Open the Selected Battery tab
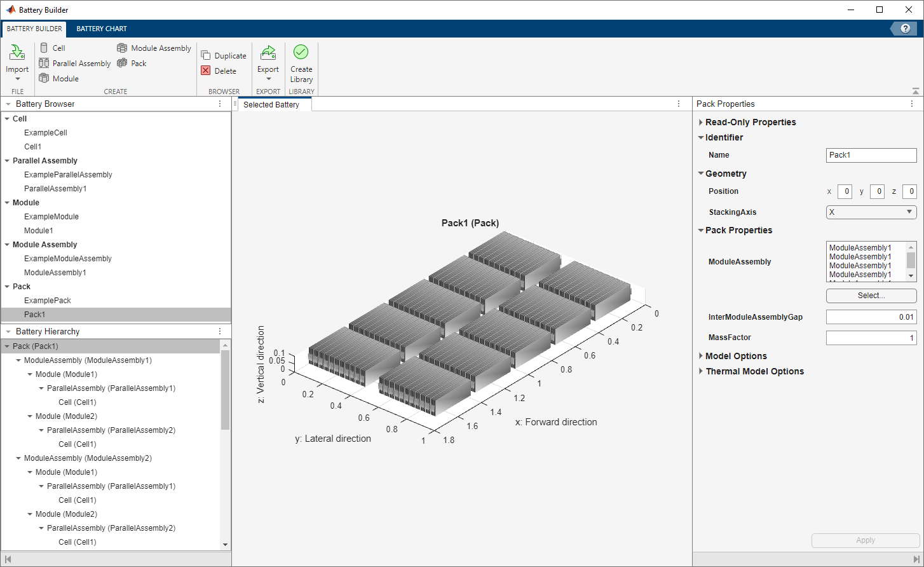 [271, 105]
